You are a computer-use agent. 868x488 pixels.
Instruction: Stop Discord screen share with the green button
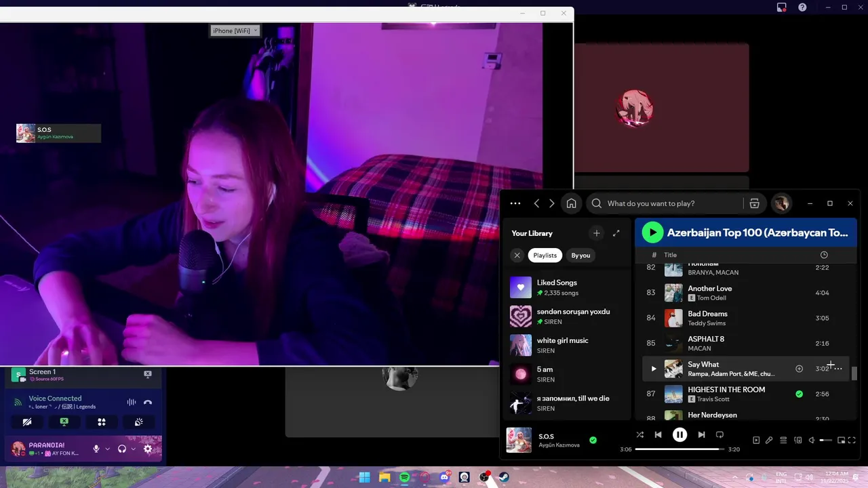pos(64,422)
